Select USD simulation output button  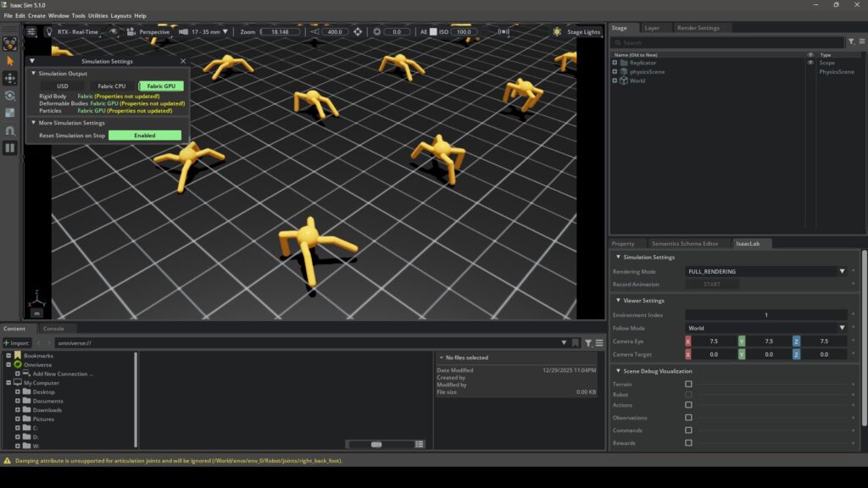point(63,86)
